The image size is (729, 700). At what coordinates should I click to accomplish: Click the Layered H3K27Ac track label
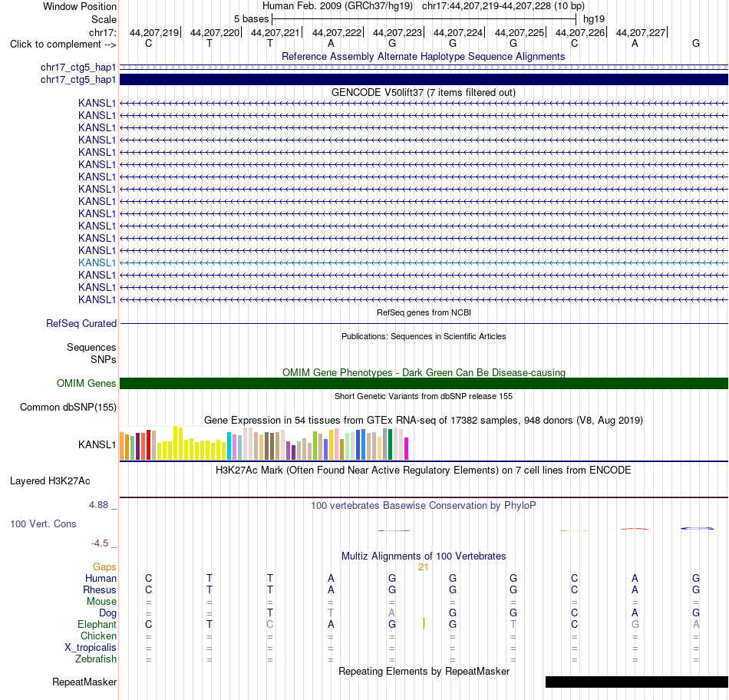click(x=50, y=481)
